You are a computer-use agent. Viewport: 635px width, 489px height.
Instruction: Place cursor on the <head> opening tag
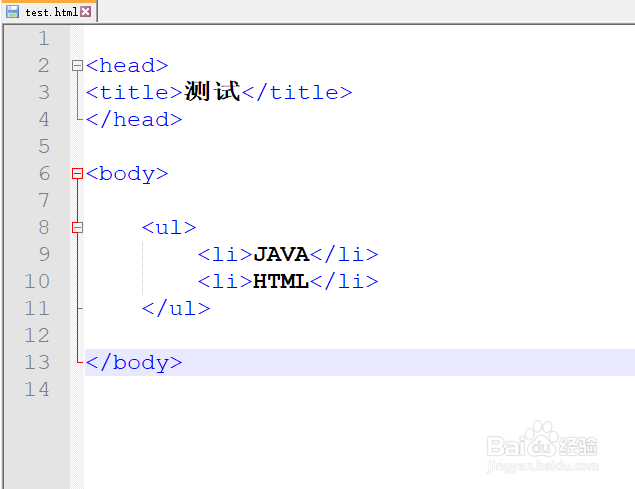127,66
